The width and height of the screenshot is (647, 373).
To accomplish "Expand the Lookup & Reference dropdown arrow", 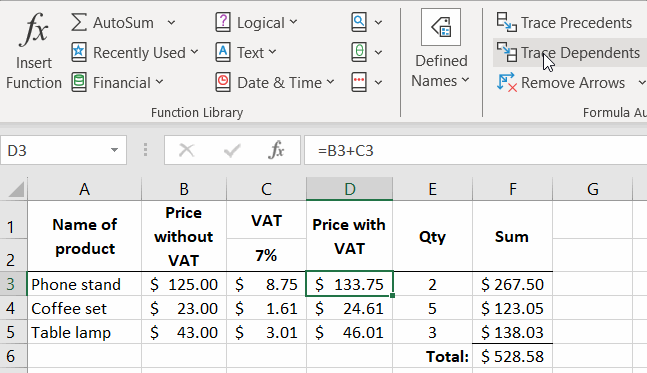I will [378, 23].
